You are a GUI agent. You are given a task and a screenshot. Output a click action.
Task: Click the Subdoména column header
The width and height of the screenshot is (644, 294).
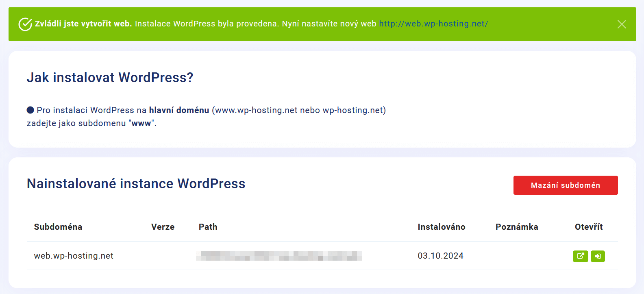[x=58, y=227]
